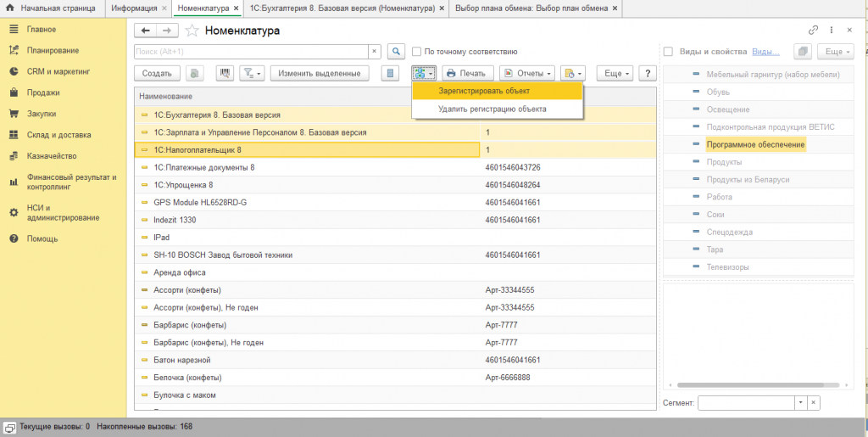The image size is (868, 437).
Task: Click the open windows icon in status bar
Action: tap(10, 427)
